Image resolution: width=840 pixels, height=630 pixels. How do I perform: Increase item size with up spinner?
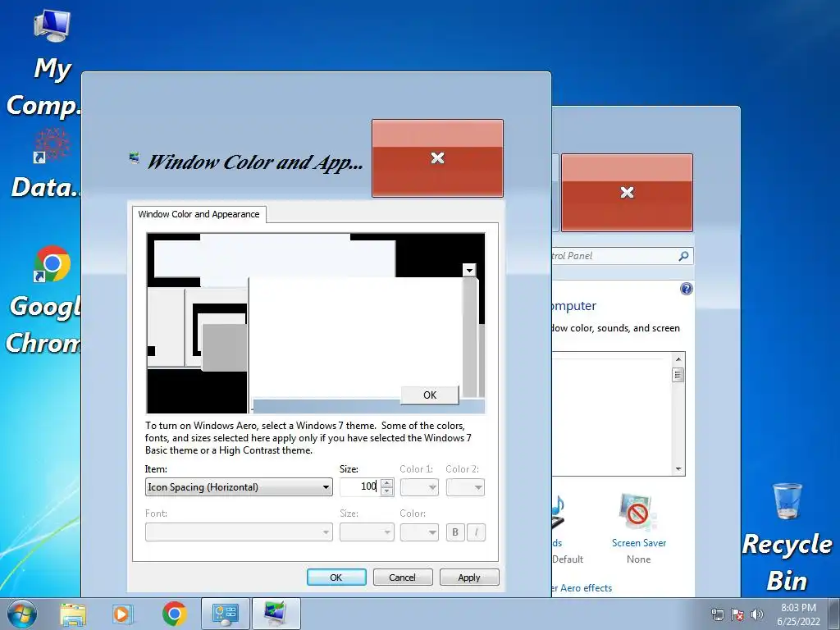(387, 482)
